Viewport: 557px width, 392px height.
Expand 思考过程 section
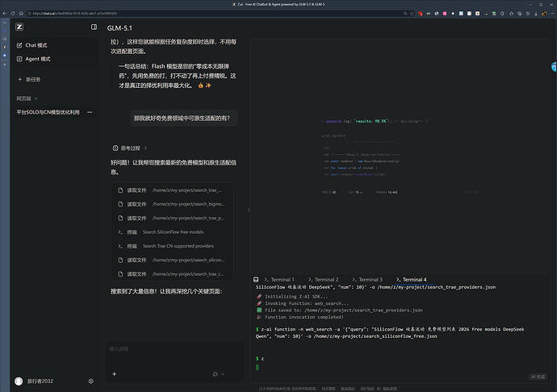click(130, 148)
